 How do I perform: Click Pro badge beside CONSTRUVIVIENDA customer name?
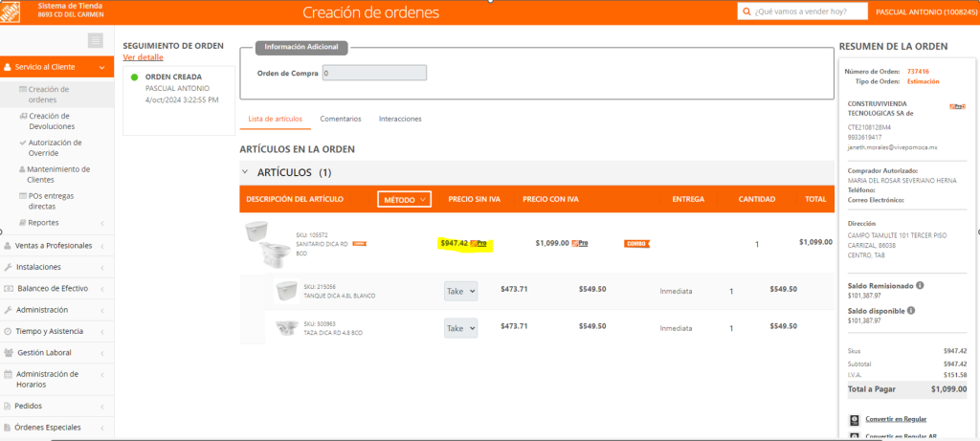(x=957, y=107)
